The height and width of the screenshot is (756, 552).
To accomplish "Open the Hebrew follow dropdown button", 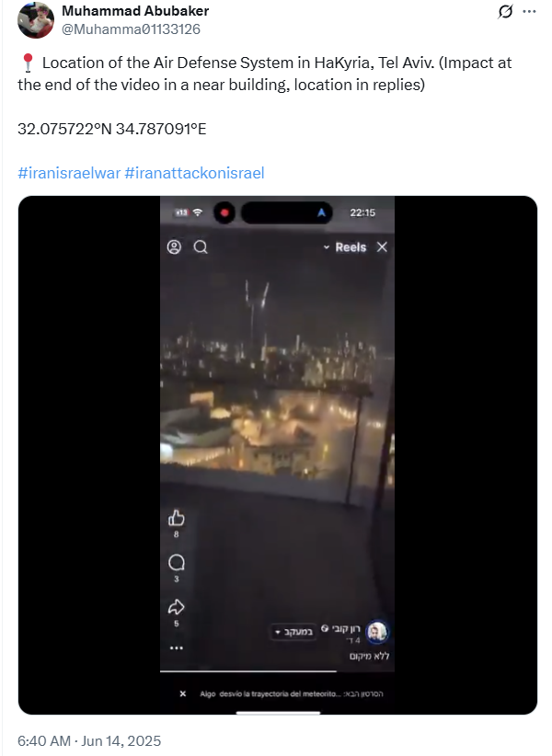I will [x=293, y=632].
